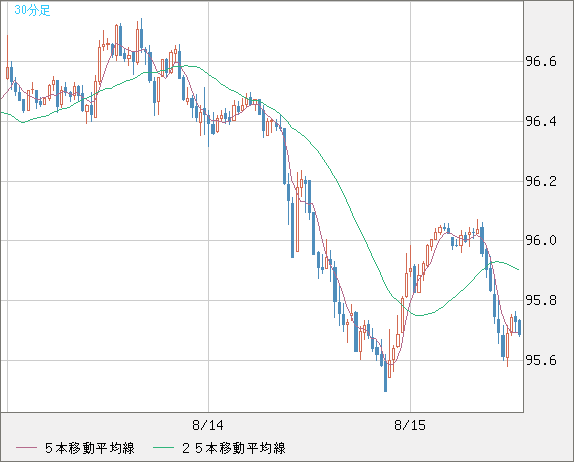This screenshot has height=462, width=574.
Task: Click the 95.8 price axis label
Action: coord(541,301)
